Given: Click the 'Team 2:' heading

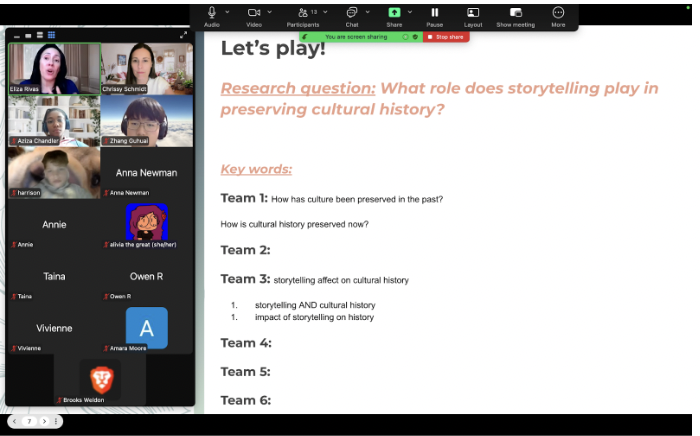Looking at the screenshot, I should (x=245, y=250).
